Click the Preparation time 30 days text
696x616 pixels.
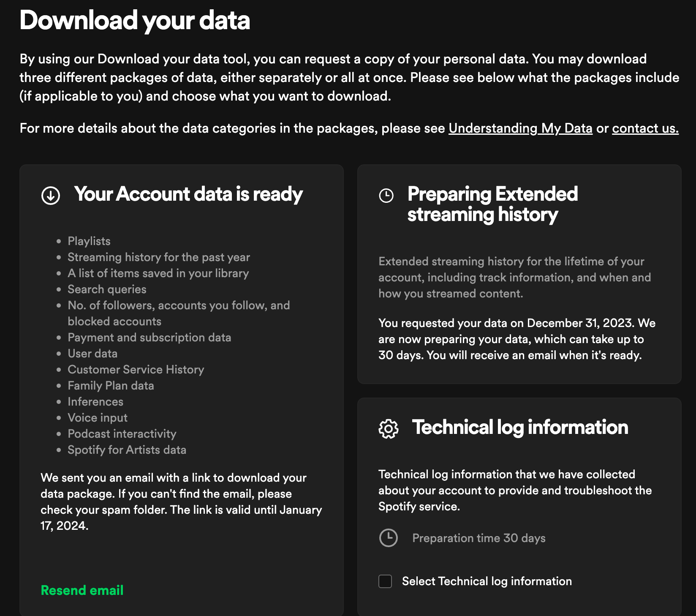pos(479,538)
